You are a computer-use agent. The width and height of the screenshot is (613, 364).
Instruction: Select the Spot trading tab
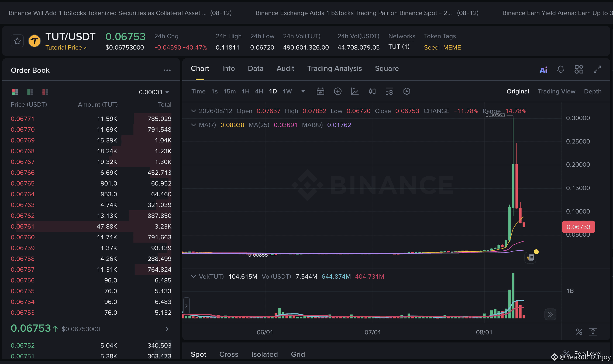pos(198,354)
